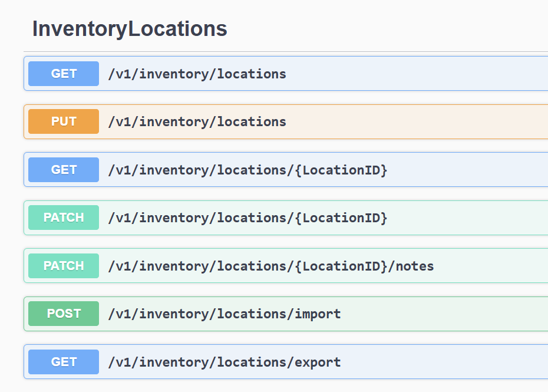The image size is (548, 392).
Task: Open the GET /v1/inventory/locations path text
Action: pos(197,74)
